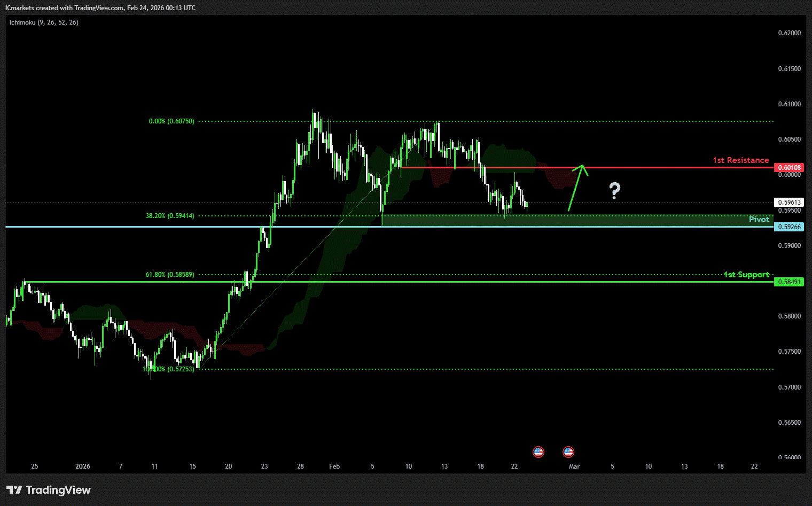Click the green 0.58491 support price tag
This screenshot has width=812, height=506.
coord(789,282)
